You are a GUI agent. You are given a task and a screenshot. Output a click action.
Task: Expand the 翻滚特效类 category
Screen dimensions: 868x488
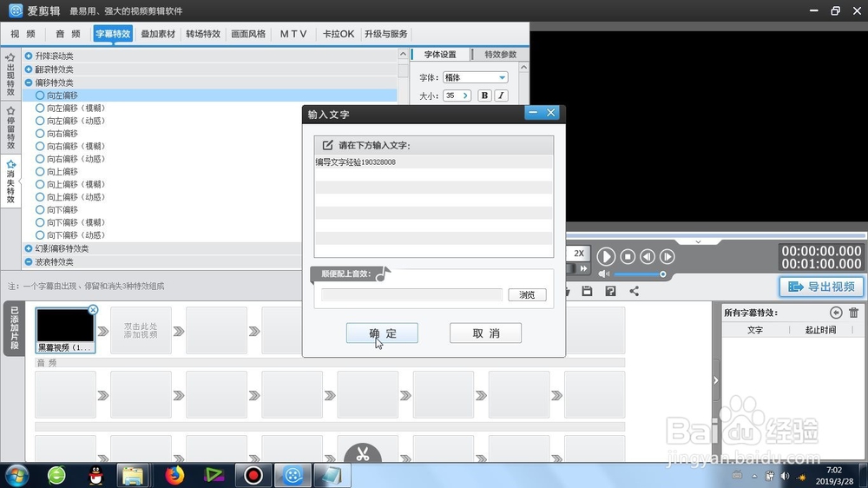point(29,69)
